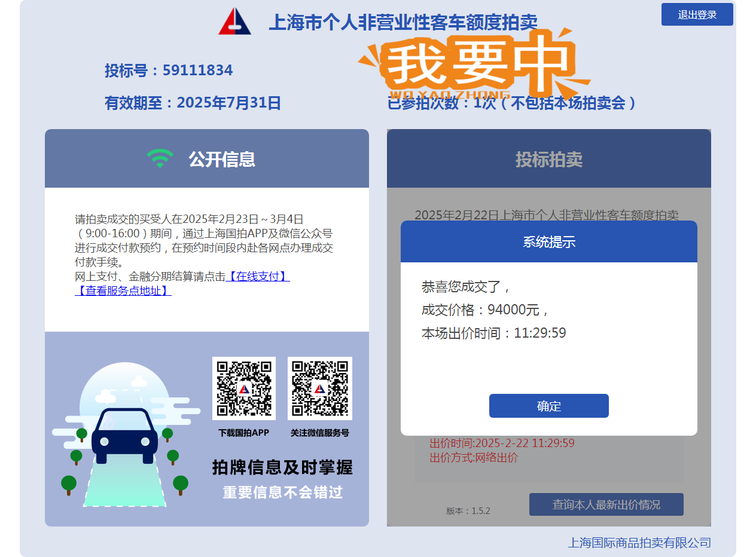The image size is (756, 557).
Task: Click the 系统提示 dialog title bar
Action: (548, 241)
